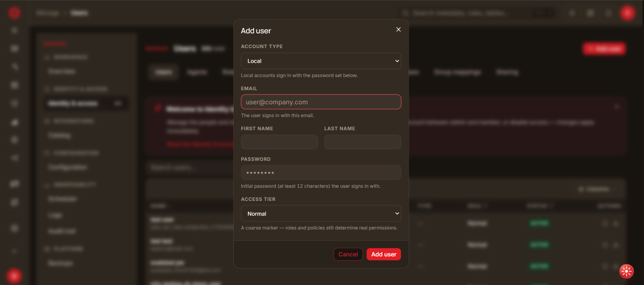Screen dimensions: 644x285
Task: Click the 'ACCOUNT TYPE' label
Action: 262,46
